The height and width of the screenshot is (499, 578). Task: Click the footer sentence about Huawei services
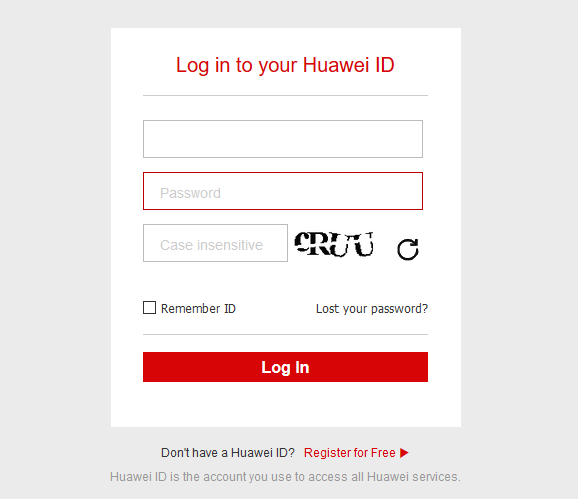coord(285,477)
